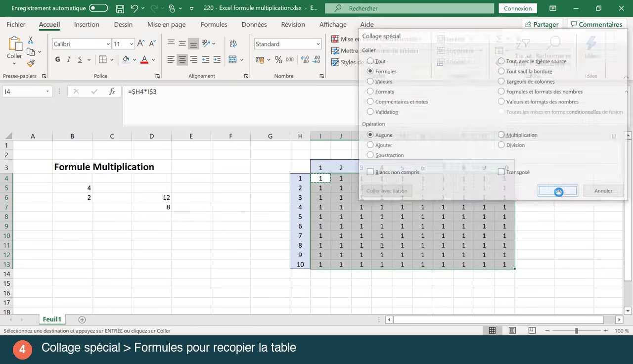Click the add new sheet plus icon
633x364 pixels.
[82, 319]
